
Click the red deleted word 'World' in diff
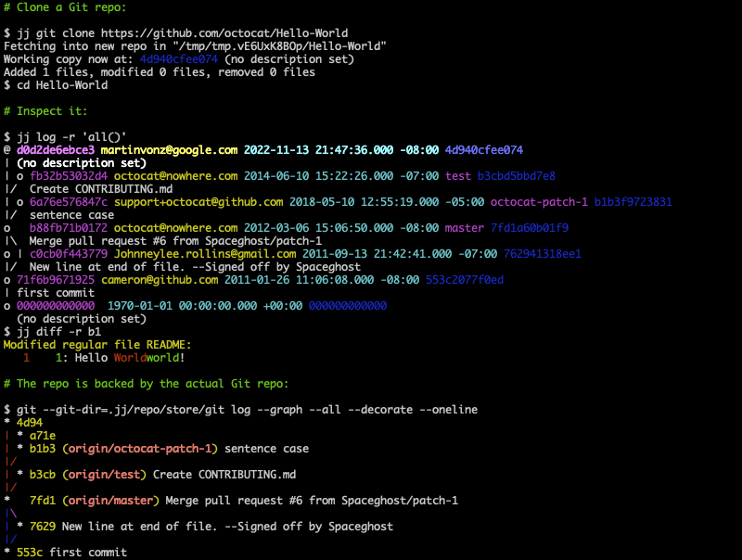130,357
